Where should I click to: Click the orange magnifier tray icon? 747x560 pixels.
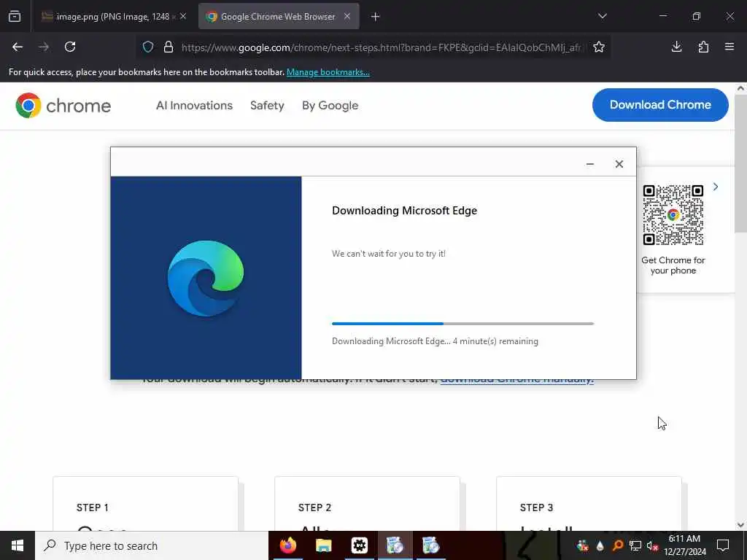[618, 545]
